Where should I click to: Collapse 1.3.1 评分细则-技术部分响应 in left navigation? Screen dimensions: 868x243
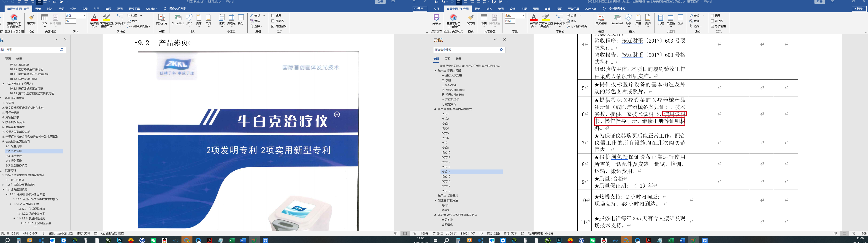[x=7, y=194]
